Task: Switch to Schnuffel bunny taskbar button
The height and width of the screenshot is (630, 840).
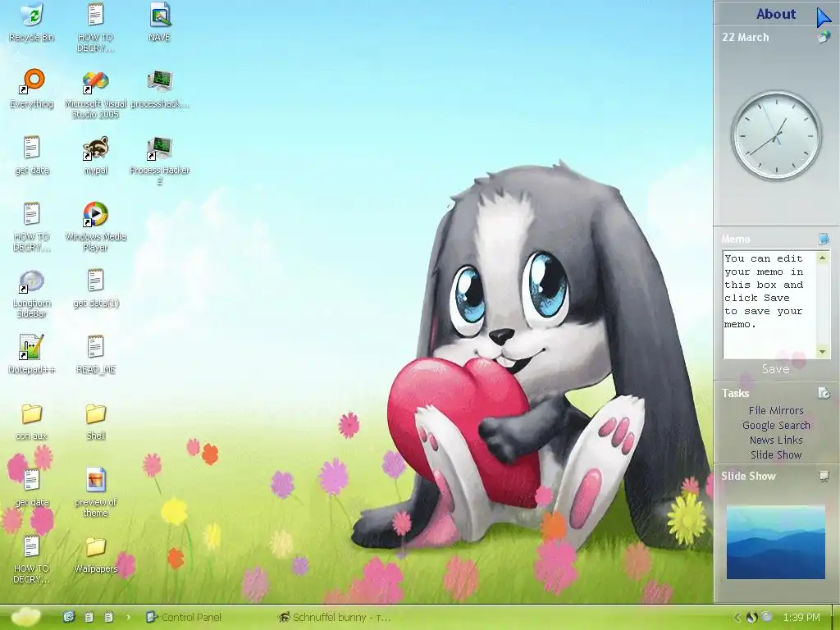Action: click(335, 617)
